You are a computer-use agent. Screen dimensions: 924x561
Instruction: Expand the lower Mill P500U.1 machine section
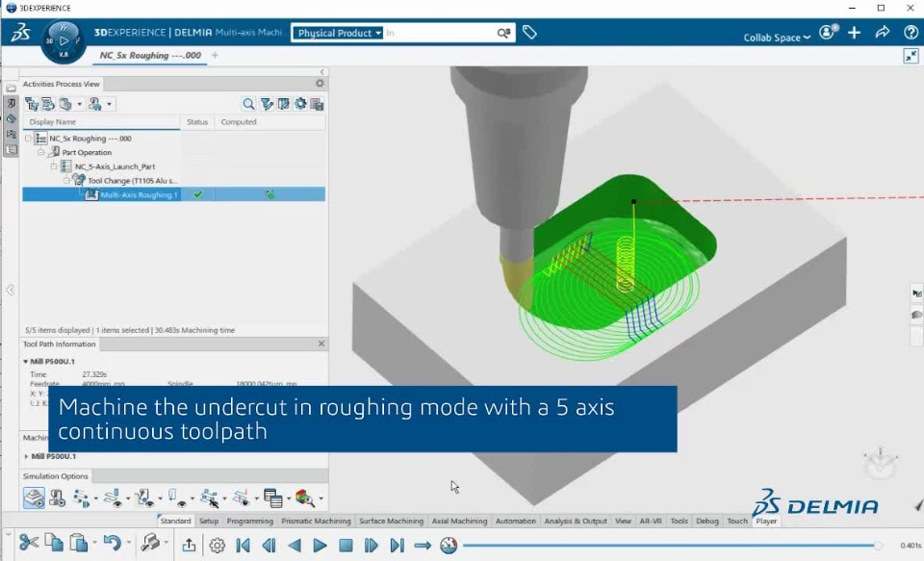pyautogui.click(x=26, y=456)
